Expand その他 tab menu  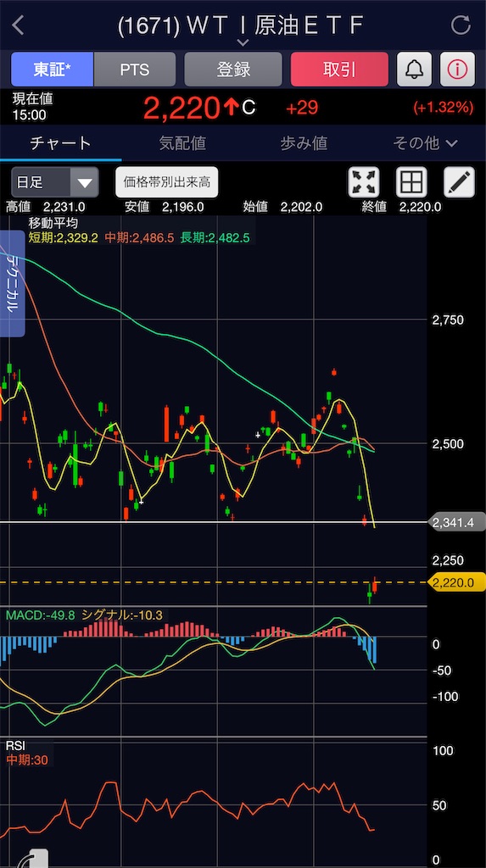(x=425, y=143)
